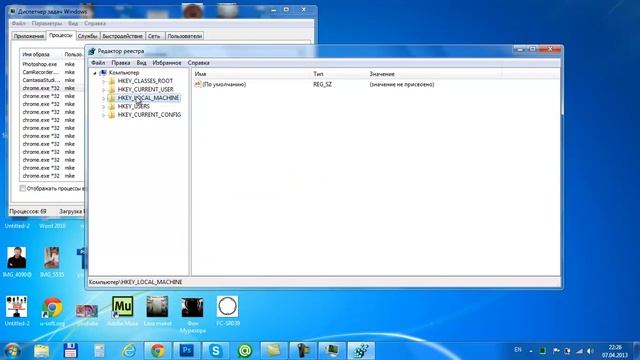Open the volume speaker tray icon

tap(590, 351)
